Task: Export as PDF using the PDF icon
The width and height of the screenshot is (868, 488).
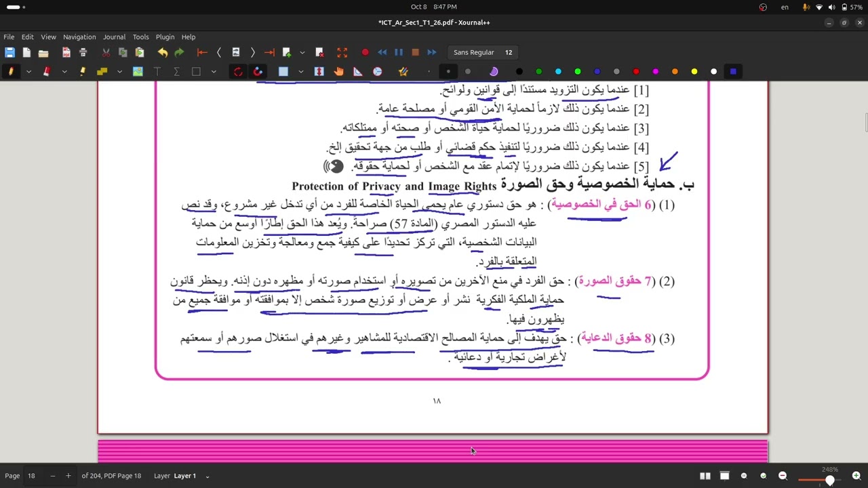Action: point(66,52)
